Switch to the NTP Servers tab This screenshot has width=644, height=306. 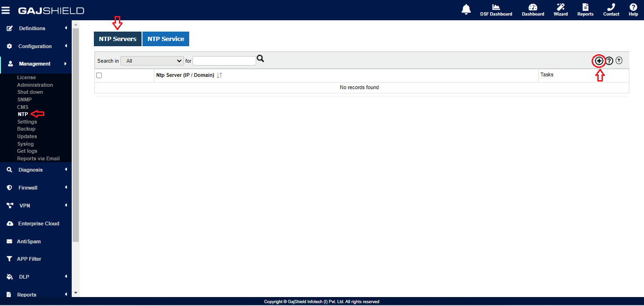(x=117, y=39)
